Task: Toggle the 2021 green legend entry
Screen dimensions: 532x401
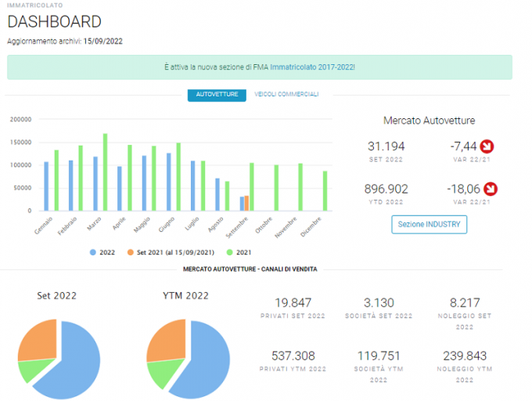Action: [x=239, y=252]
